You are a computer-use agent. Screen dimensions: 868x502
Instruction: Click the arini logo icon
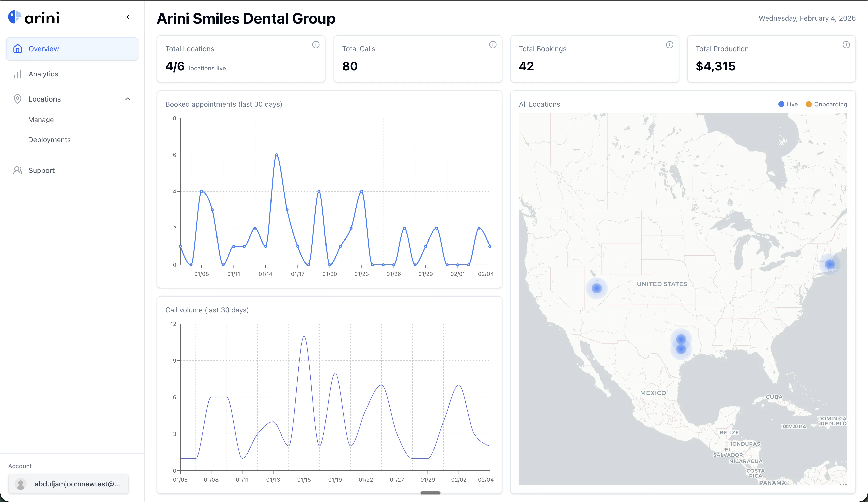coord(15,17)
